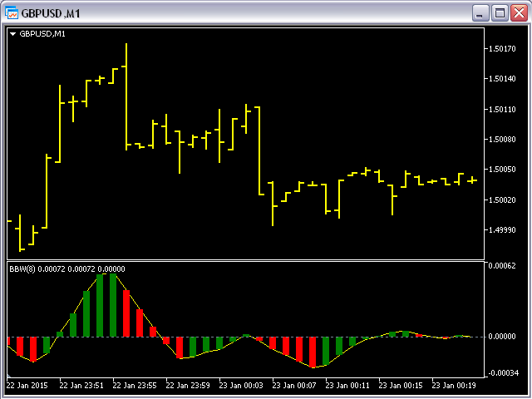
Task: Select the last price bar at right edge
Action: click(x=473, y=180)
